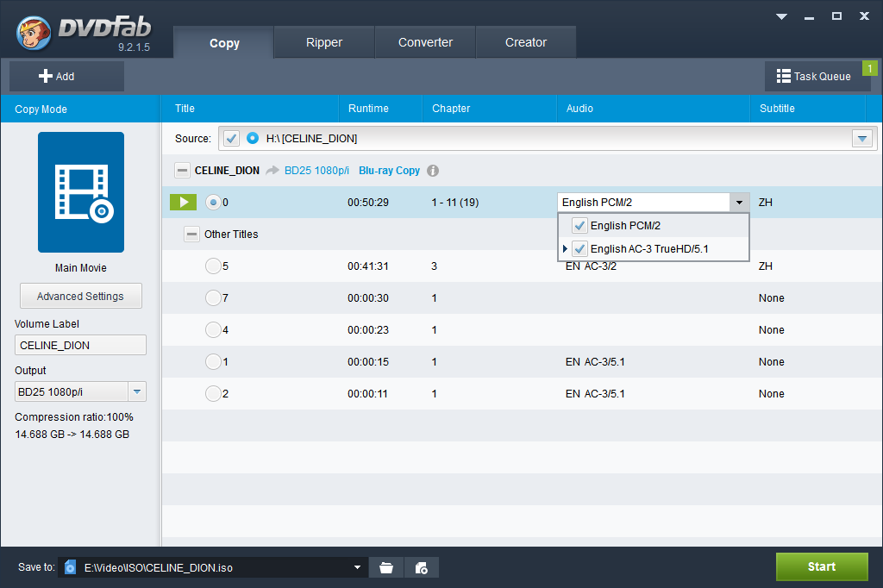Open the Source path dropdown arrow
883x588 pixels.
[862, 139]
